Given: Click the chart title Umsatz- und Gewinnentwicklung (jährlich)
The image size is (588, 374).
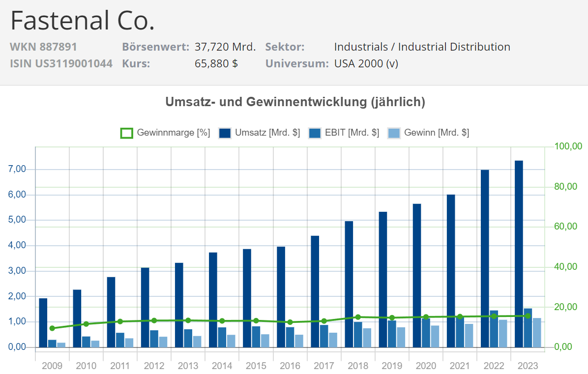Looking at the screenshot, I should [295, 102].
